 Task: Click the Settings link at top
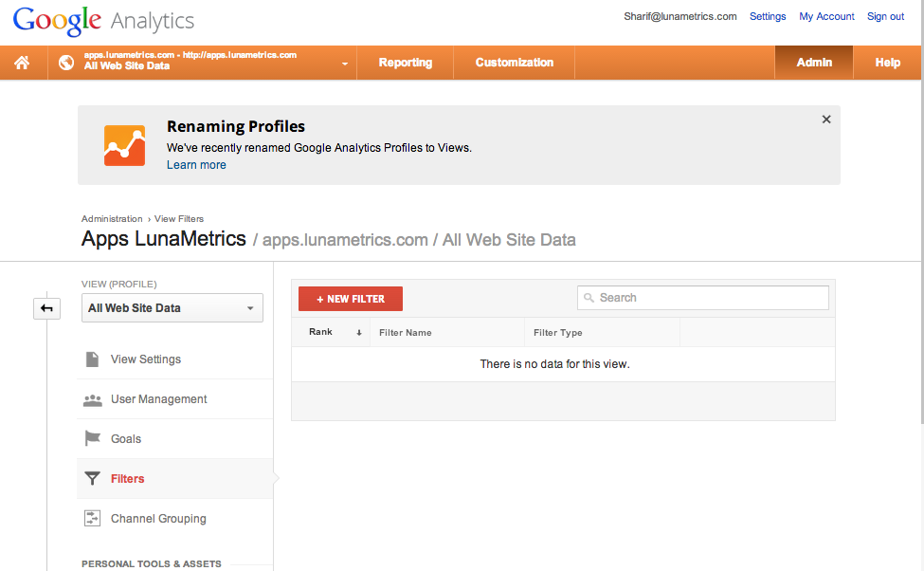(768, 16)
